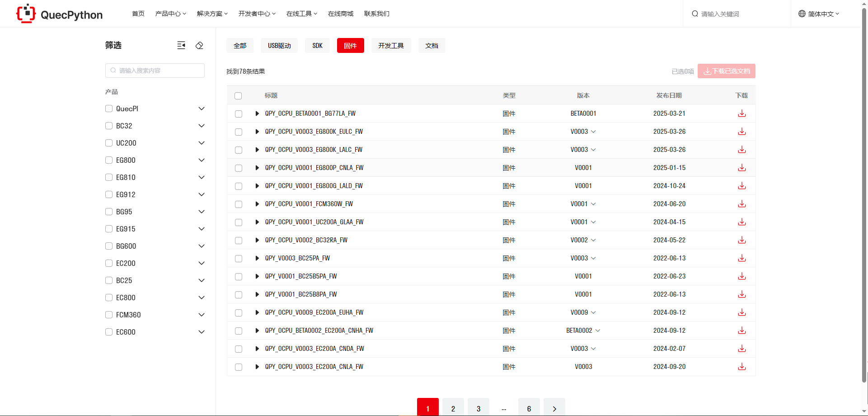Screen dimensions: 868x416
Task: Open the 在线商城 link
Action: point(341,14)
